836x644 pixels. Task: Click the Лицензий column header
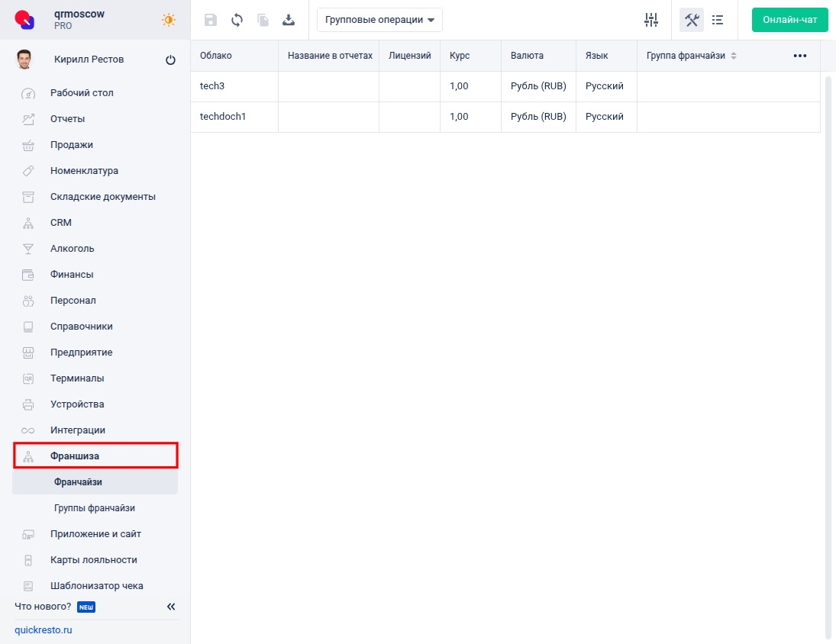coord(409,56)
